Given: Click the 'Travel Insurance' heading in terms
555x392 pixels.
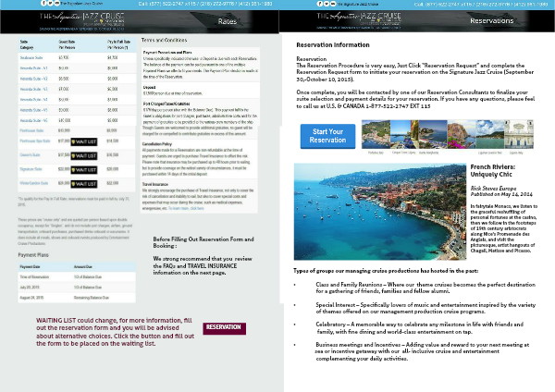Looking at the screenshot, I should [155, 184].
